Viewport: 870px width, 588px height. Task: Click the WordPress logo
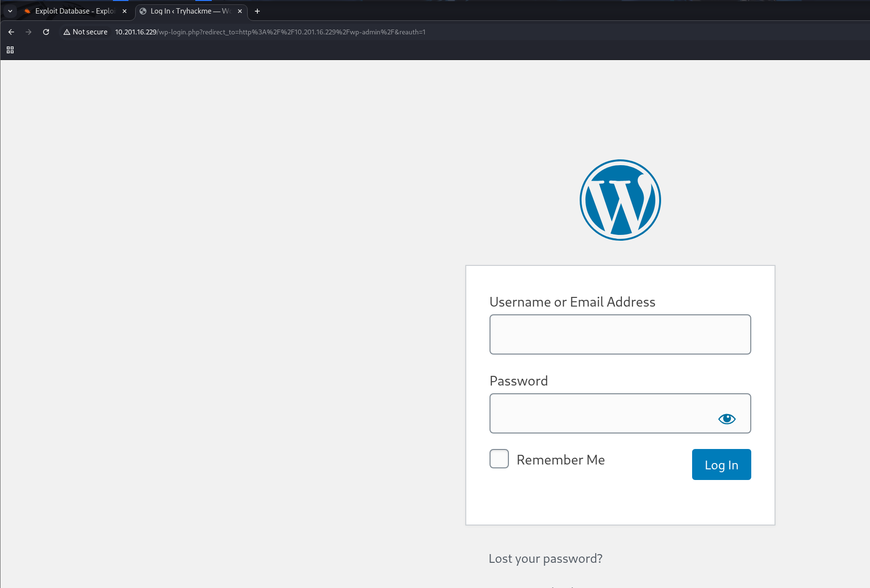click(620, 200)
